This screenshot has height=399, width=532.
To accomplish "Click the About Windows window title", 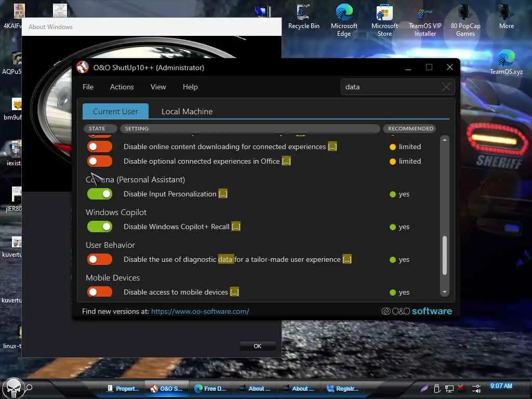I will (x=50, y=27).
